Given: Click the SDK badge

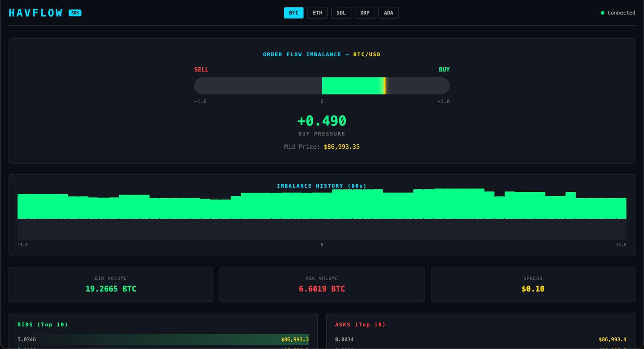Looking at the screenshot, I should coord(75,13).
